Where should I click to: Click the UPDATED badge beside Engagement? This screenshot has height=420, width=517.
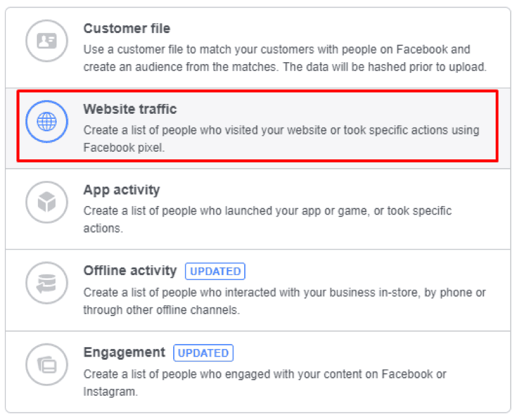203,353
